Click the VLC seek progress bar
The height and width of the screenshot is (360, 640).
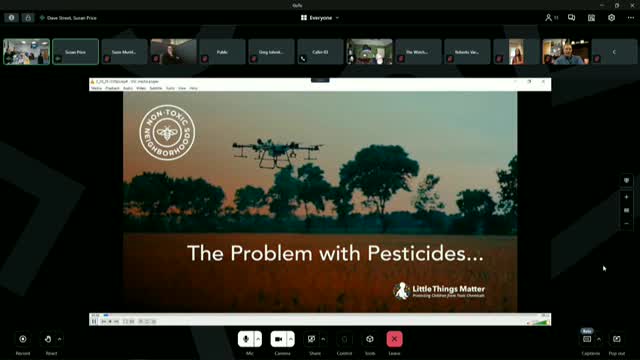click(x=320, y=315)
